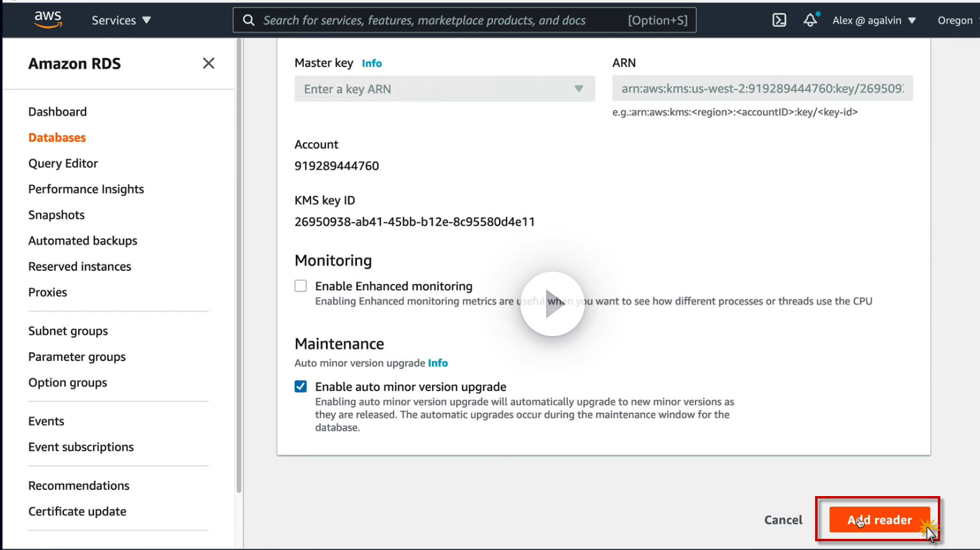Play the video overlay button
The width and height of the screenshot is (980, 550).
point(552,304)
